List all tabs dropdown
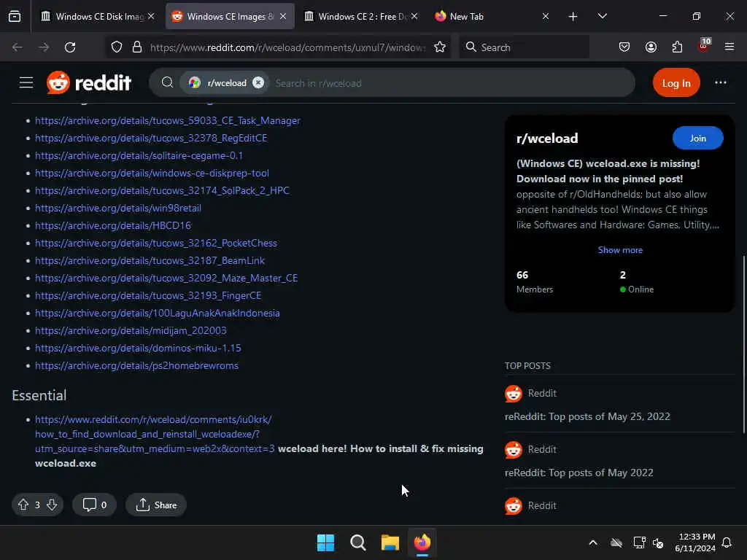747x560 pixels. [602, 17]
